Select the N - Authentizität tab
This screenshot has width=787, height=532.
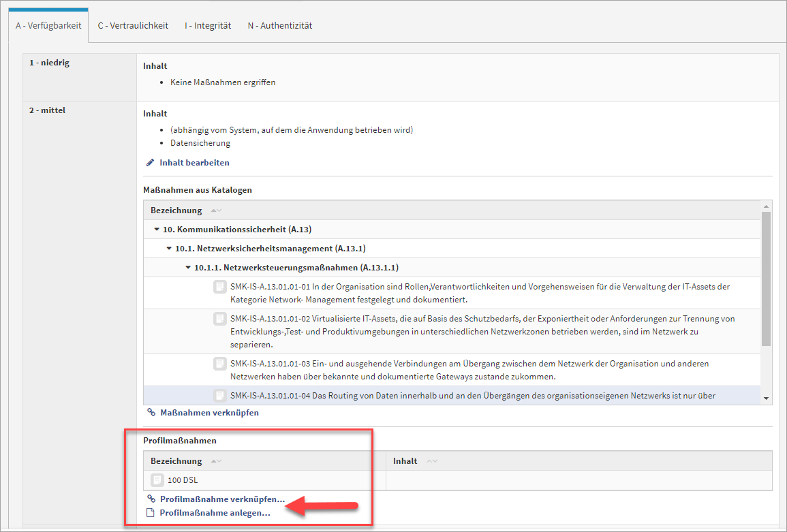pos(279,26)
